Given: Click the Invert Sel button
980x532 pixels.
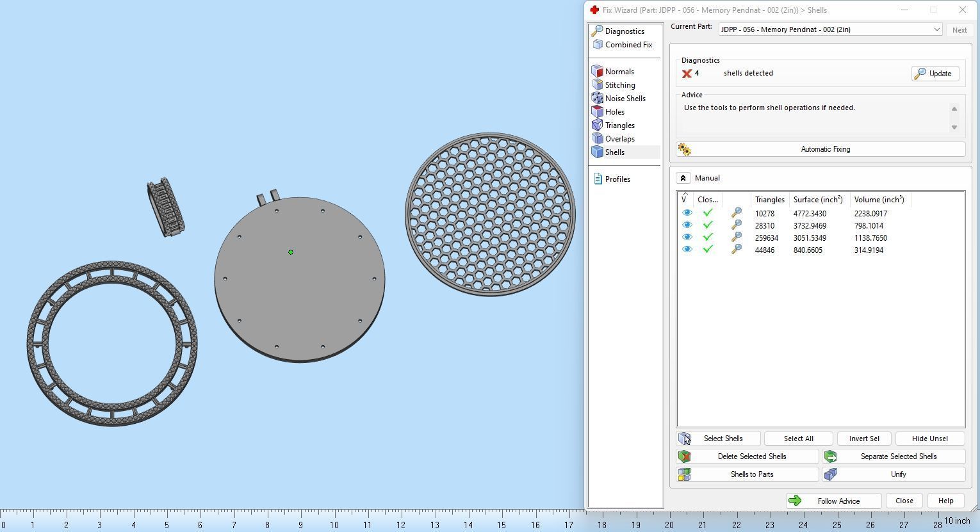Looking at the screenshot, I should 864,439.
